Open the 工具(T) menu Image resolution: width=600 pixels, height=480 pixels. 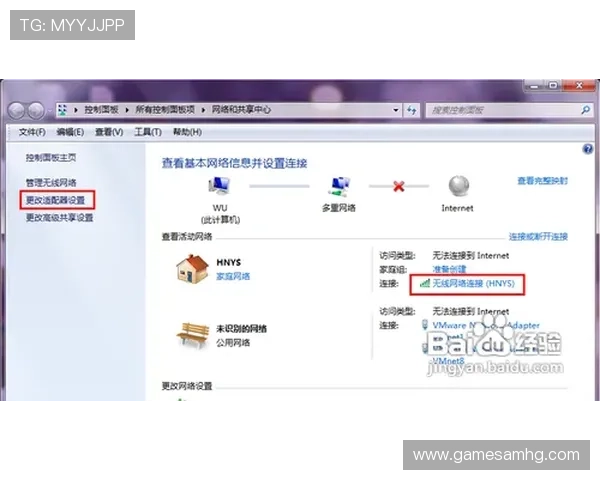[x=148, y=132]
